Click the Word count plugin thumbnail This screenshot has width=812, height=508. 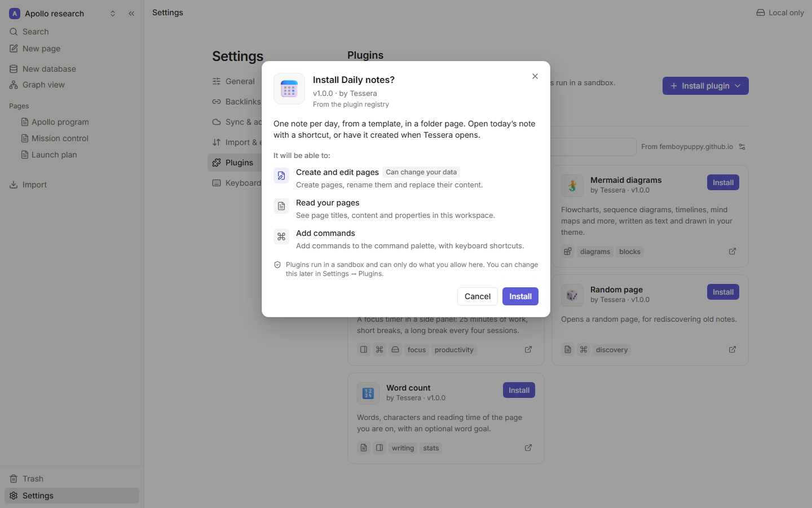(368, 393)
